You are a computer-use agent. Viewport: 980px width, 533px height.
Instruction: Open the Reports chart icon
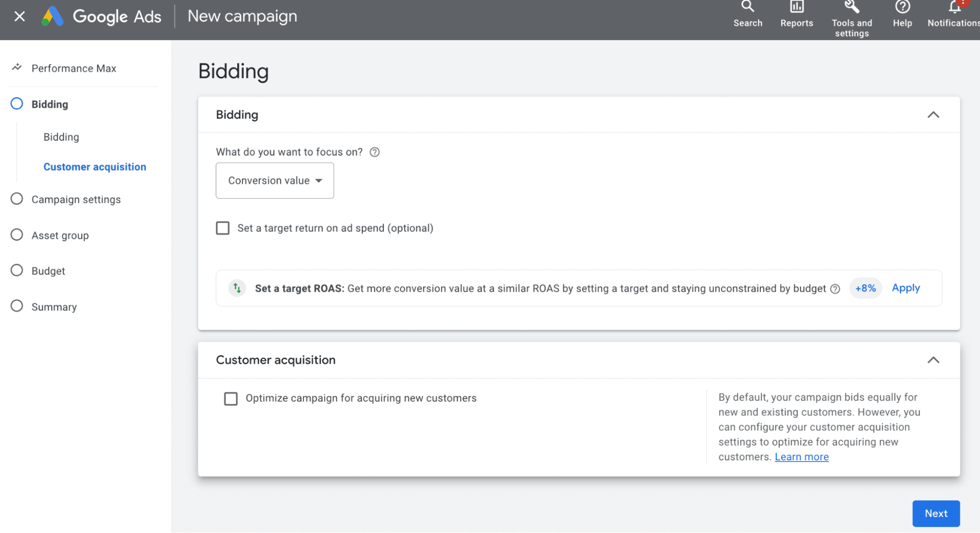796,7
